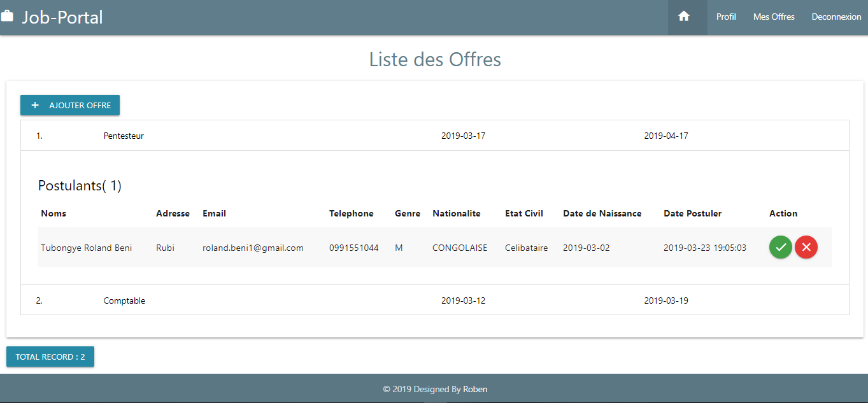The width and height of the screenshot is (868, 403).
Task: Select the phone number 0991551044
Action: (353, 248)
